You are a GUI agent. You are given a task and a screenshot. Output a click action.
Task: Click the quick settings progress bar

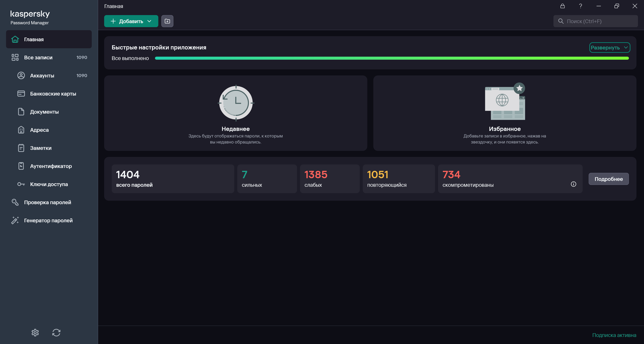[392, 58]
